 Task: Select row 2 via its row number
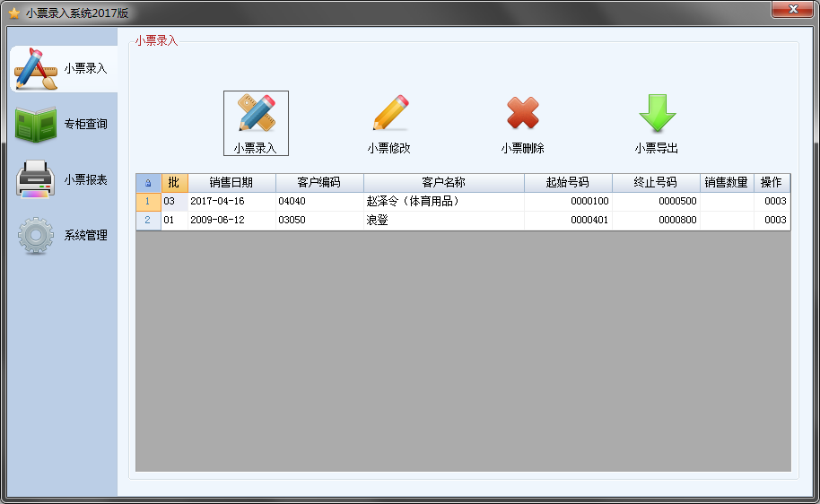[149, 221]
